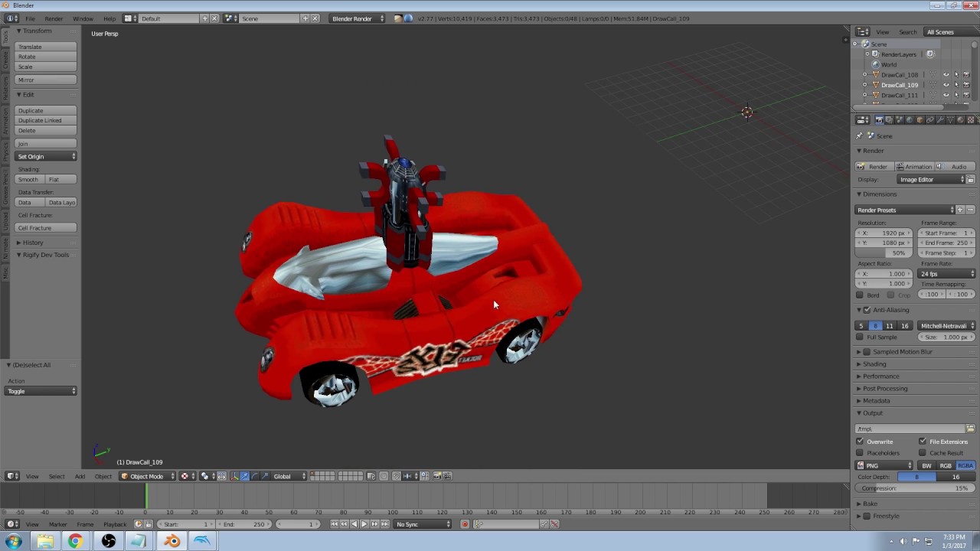The image size is (980, 551).
Task: Open the World properties tab icon
Action: pos(910,120)
